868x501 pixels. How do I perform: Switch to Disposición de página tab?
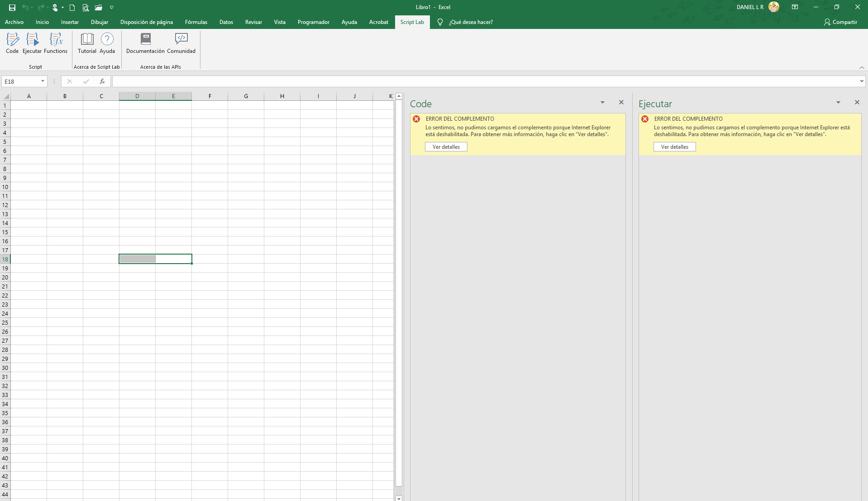coord(147,22)
